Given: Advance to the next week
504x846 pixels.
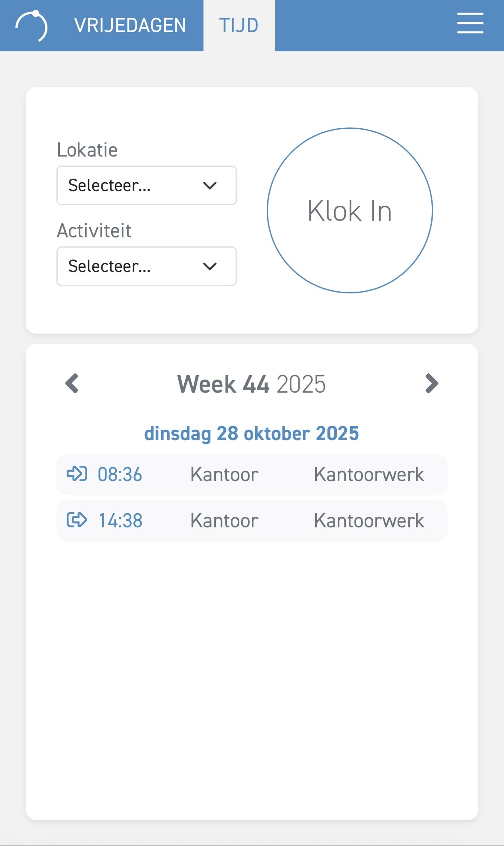Looking at the screenshot, I should coord(432,383).
